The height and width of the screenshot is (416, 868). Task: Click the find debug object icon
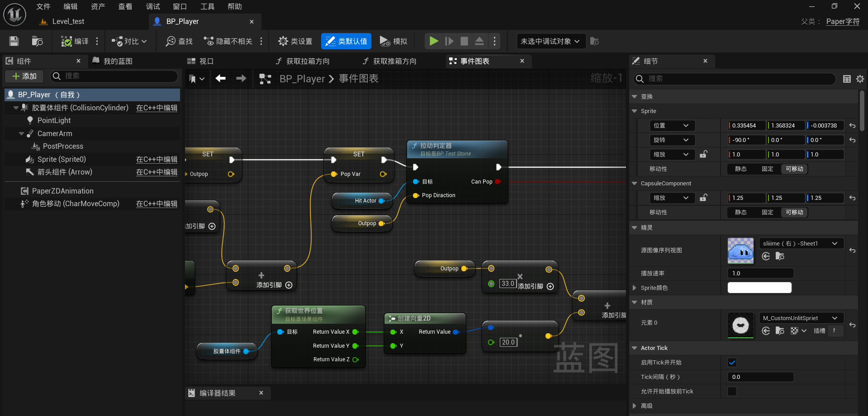click(594, 41)
